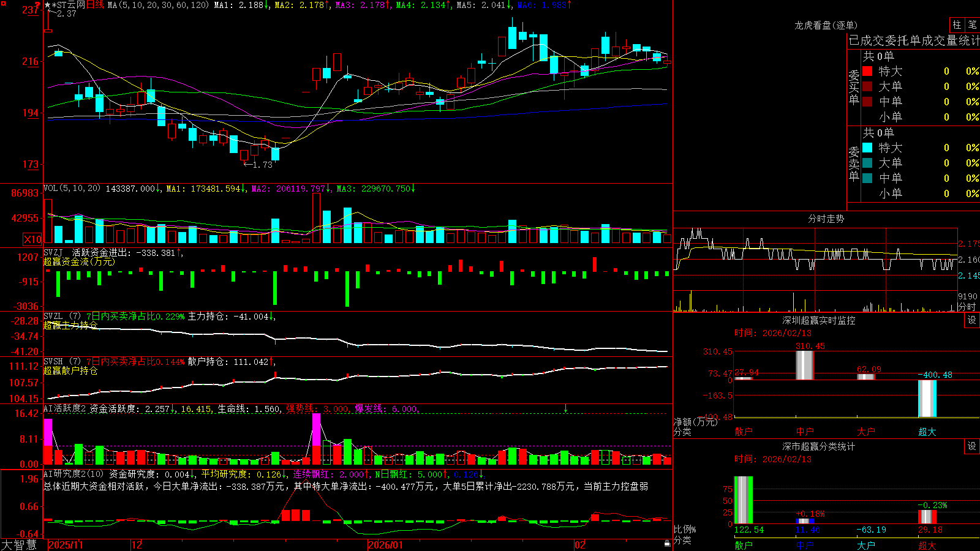Click 深市超赢分类统计 panel title

[x=819, y=446]
